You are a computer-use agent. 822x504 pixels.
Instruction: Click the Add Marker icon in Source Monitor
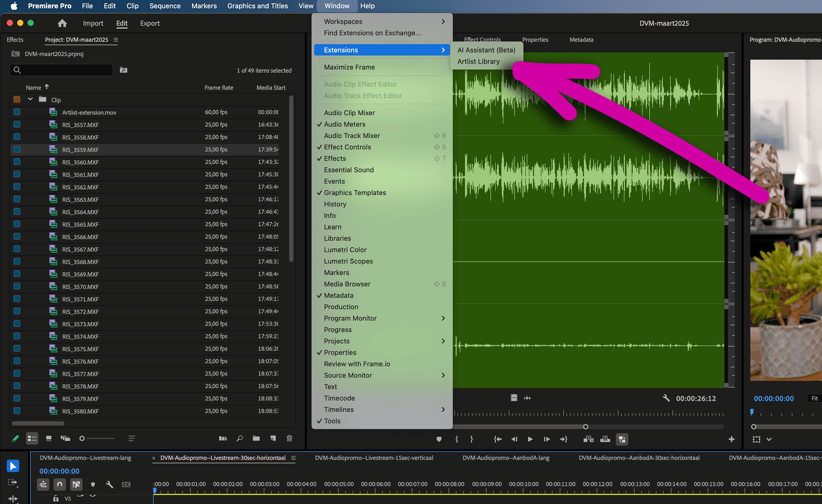[439, 439]
